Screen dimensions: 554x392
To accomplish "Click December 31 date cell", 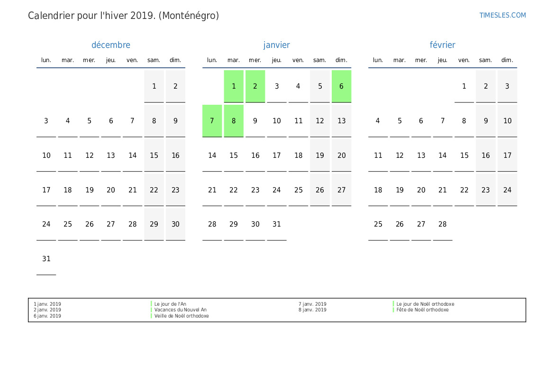I will click(46, 259).
